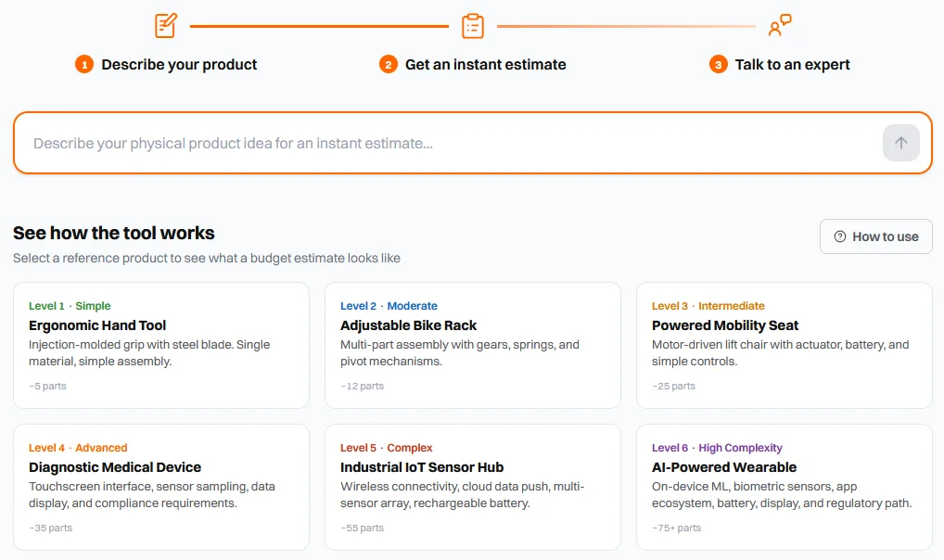Click the 'On-device ML, biometric sensors' description
The width and height of the screenshot is (944, 560).
pyautogui.click(x=782, y=495)
